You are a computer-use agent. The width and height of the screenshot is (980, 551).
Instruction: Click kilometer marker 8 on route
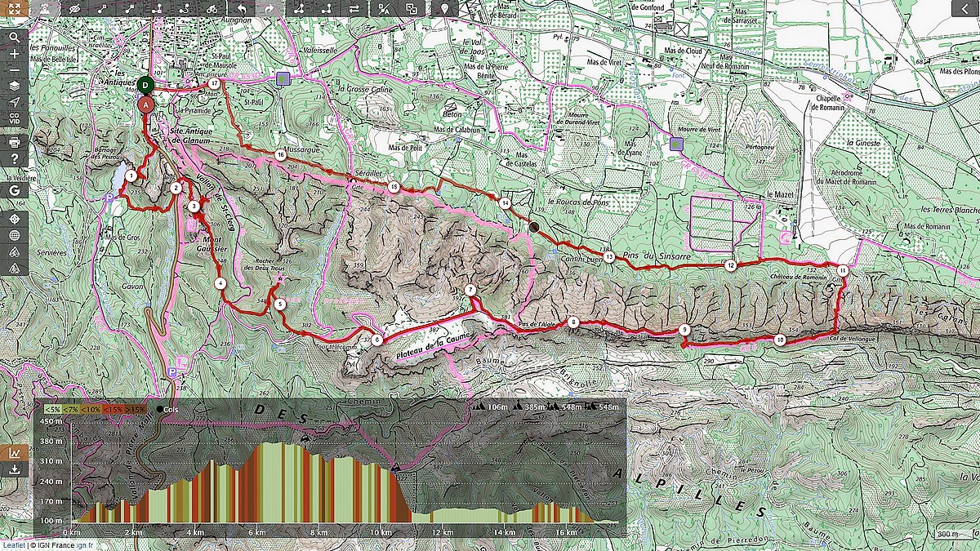coord(573,322)
